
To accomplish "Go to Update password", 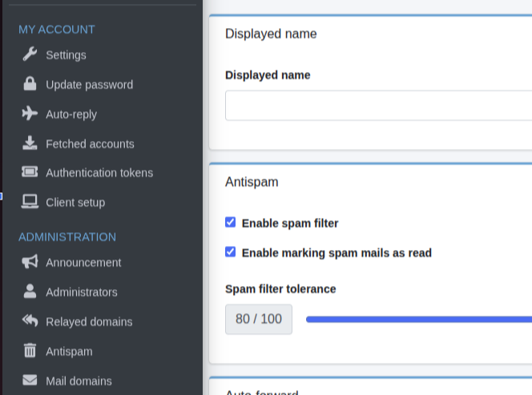I will click(x=89, y=84).
